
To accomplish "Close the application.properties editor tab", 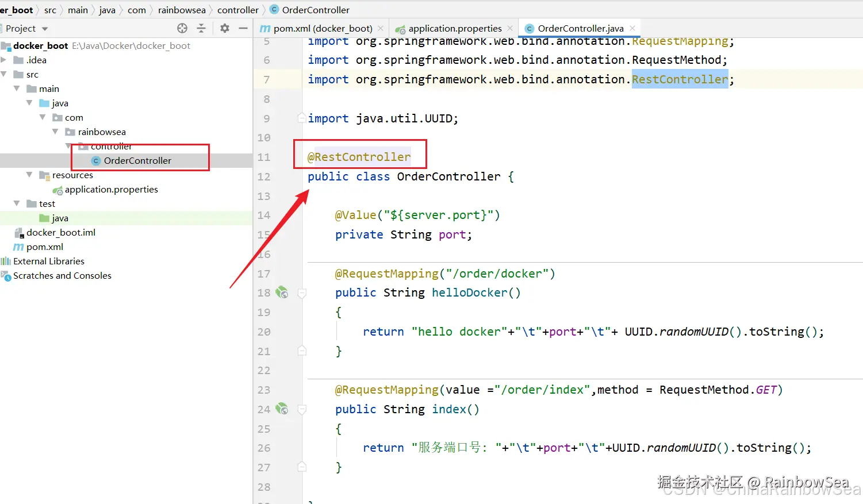I will (510, 28).
